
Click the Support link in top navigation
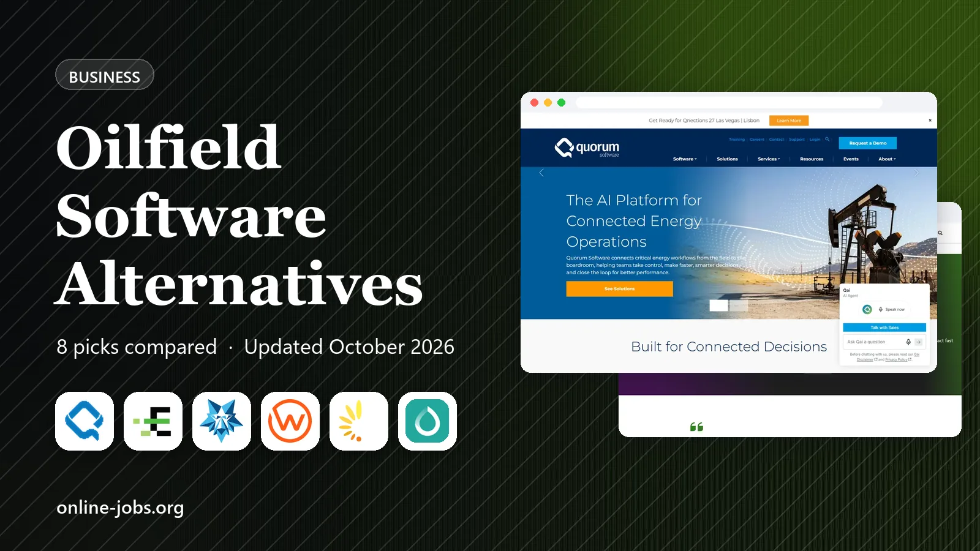[797, 140]
